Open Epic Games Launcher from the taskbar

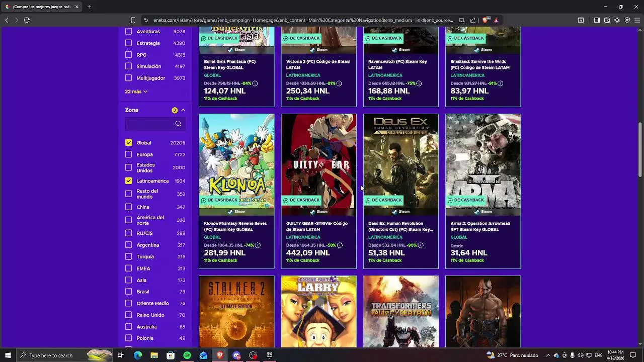pos(269,355)
